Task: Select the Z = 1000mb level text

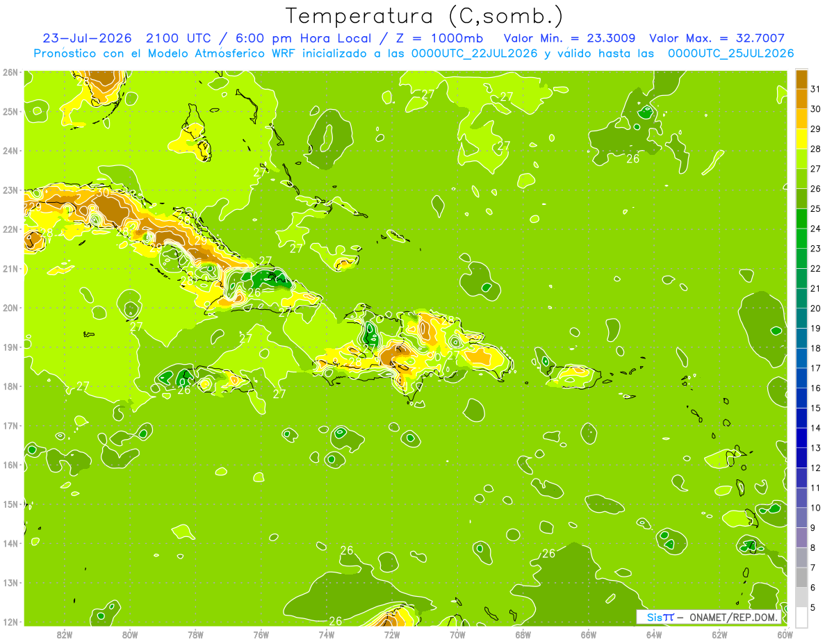Action: (439, 38)
